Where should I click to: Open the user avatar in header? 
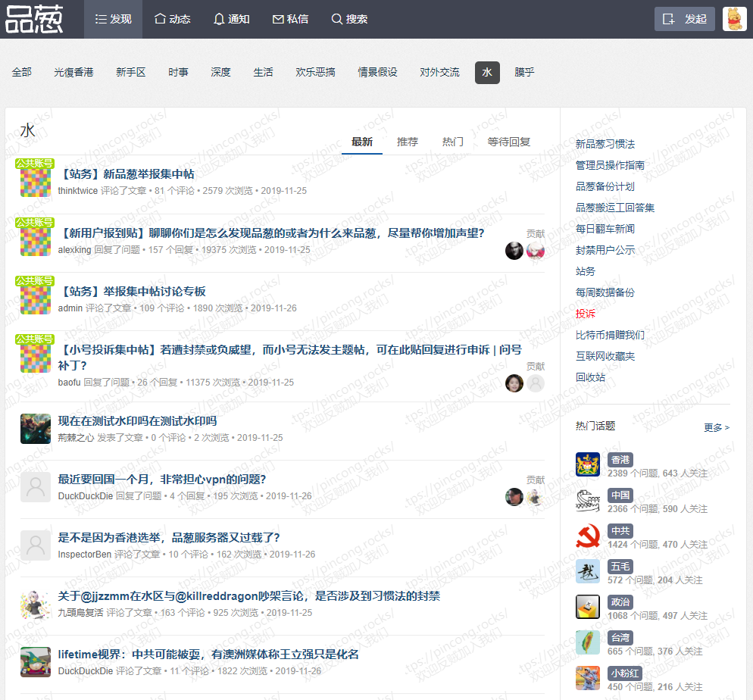(734, 19)
